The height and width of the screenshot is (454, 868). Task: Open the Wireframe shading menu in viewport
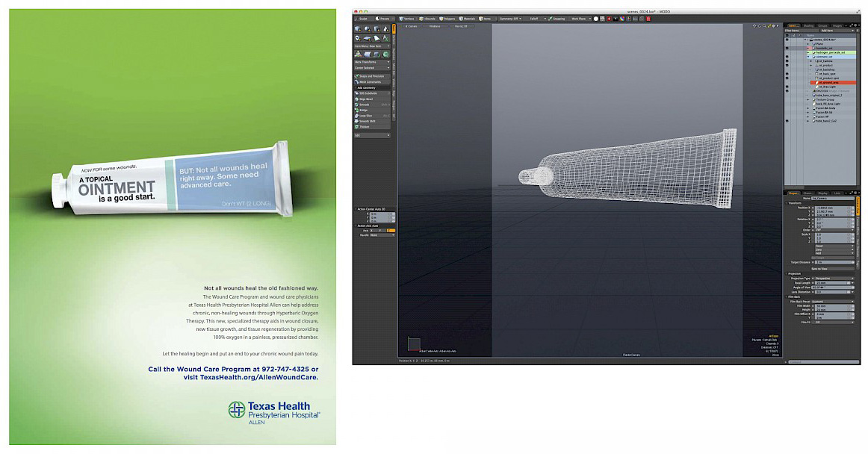tap(435, 26)
